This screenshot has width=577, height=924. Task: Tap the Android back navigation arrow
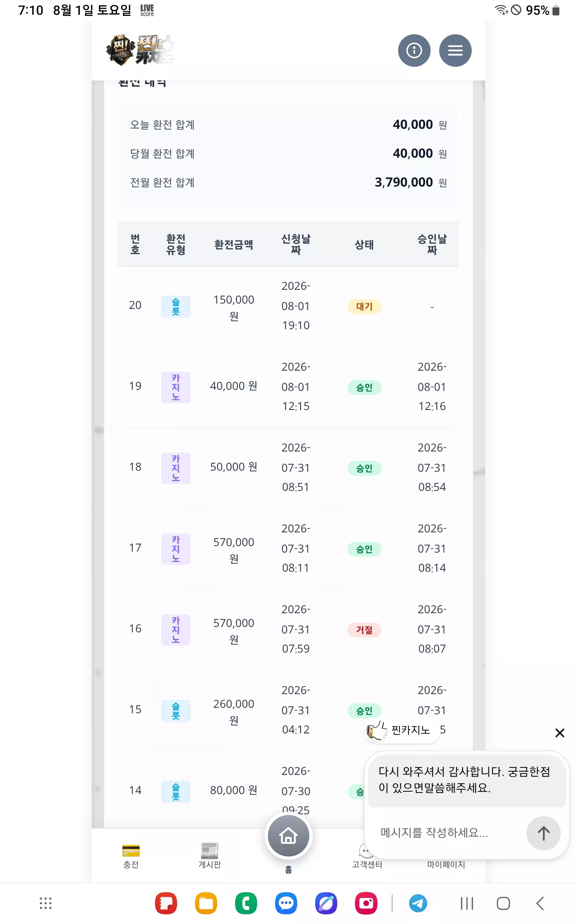[540, 903]
